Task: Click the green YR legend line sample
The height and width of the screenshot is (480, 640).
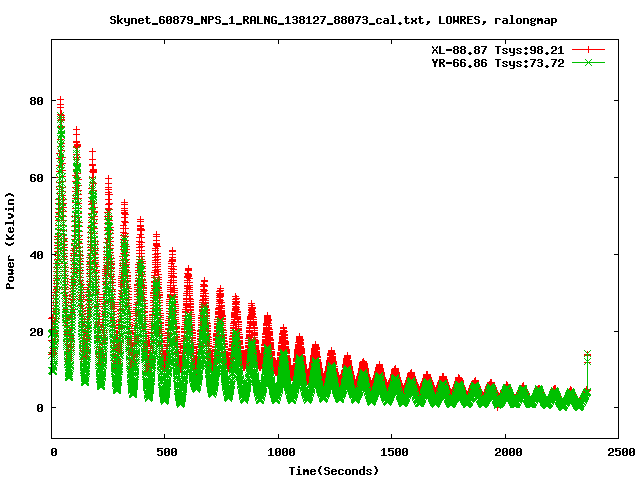Action: 588,63
